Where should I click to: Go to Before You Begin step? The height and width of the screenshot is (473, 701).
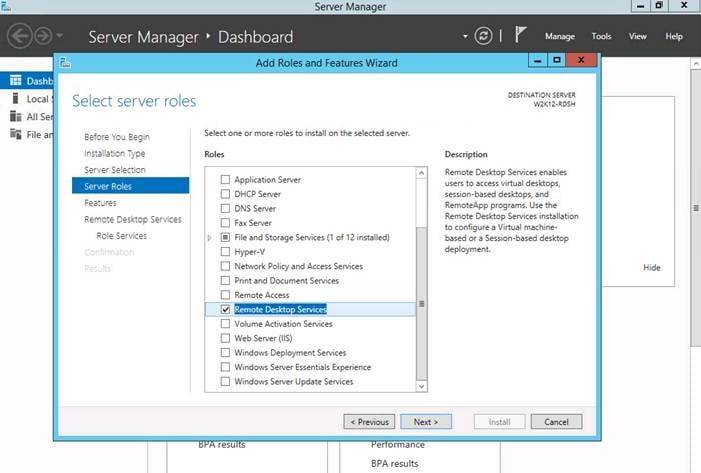(117, 137)
